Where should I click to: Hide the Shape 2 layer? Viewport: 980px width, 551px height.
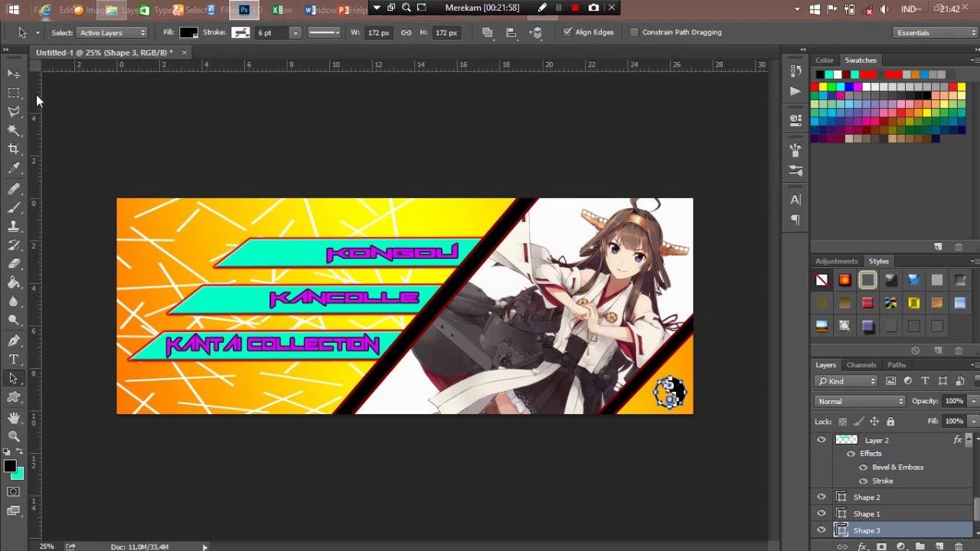pos(822,497)
